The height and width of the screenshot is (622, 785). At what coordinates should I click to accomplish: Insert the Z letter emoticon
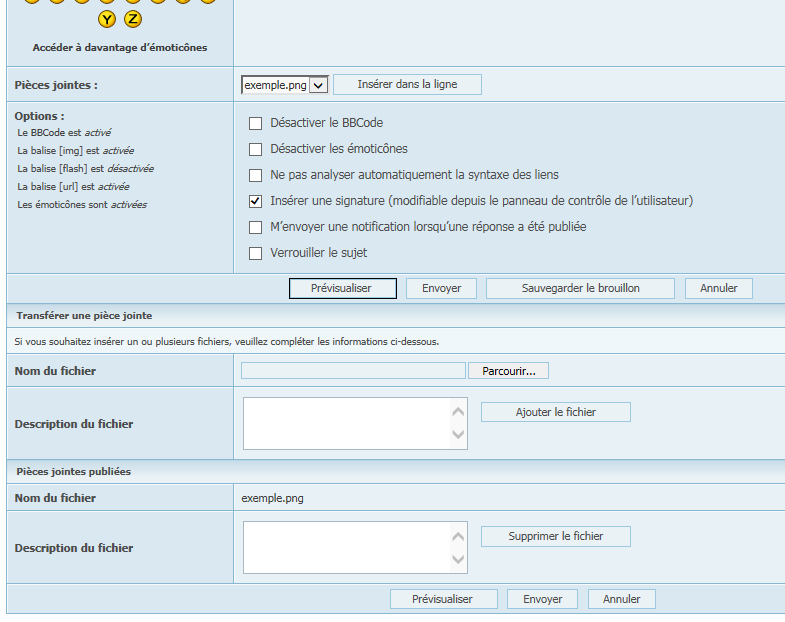coord(133,19)
